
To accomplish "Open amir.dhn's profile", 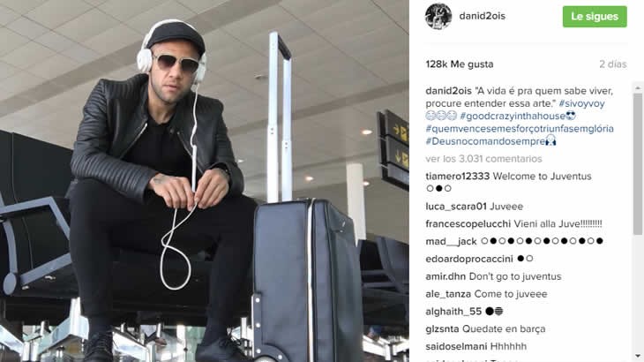I will pyautogui.click(x=446, y=276).
